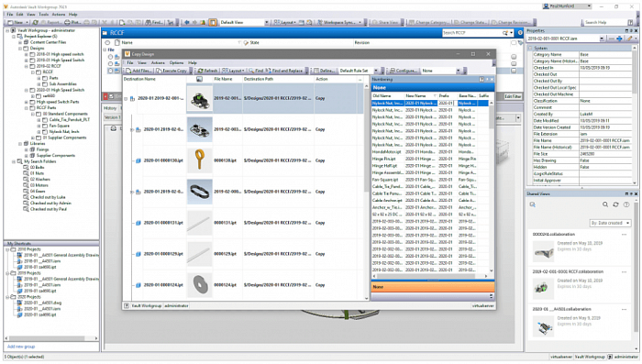Click Change Revision toolbar button
The height and width of the screenshot is (364, 642).
coord(510,22)
